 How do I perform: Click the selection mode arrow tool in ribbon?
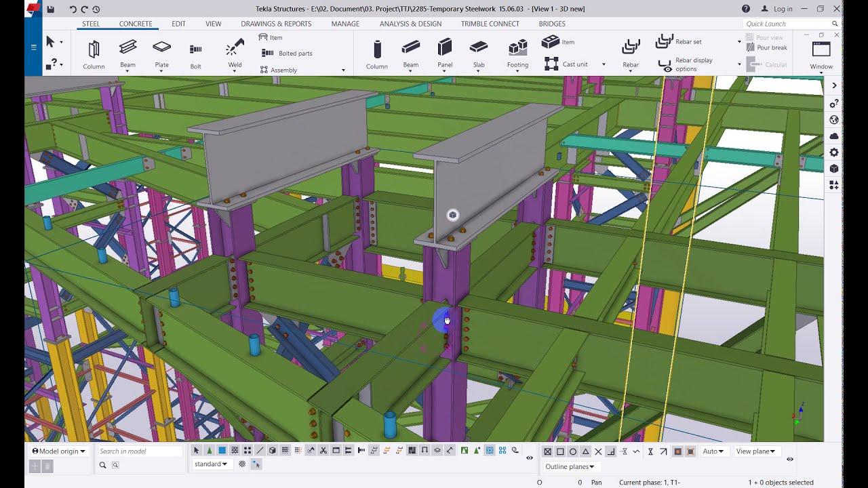(50, 42)
